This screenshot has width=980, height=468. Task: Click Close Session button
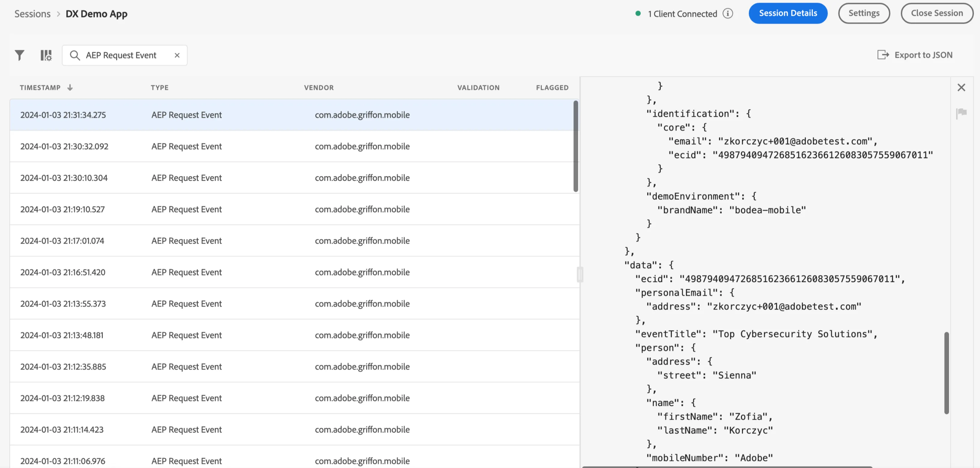point(937,13)
